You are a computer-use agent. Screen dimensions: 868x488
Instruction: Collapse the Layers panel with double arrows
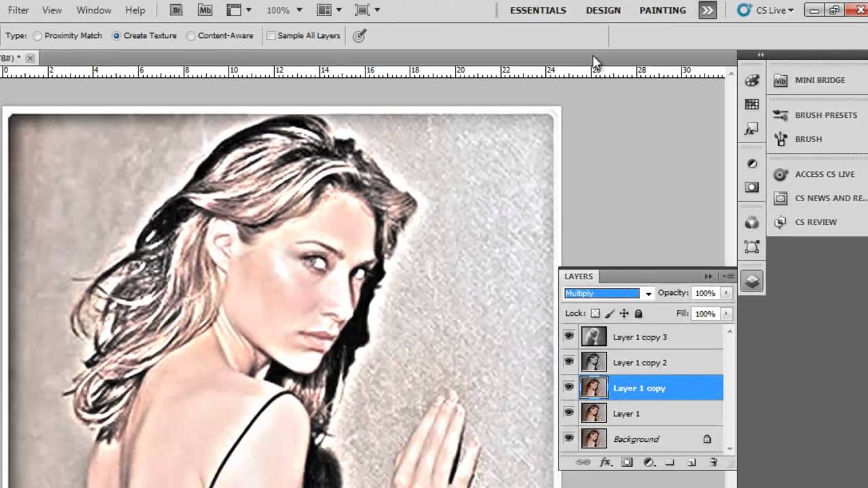pyautogui.click(x=709, y=277)
